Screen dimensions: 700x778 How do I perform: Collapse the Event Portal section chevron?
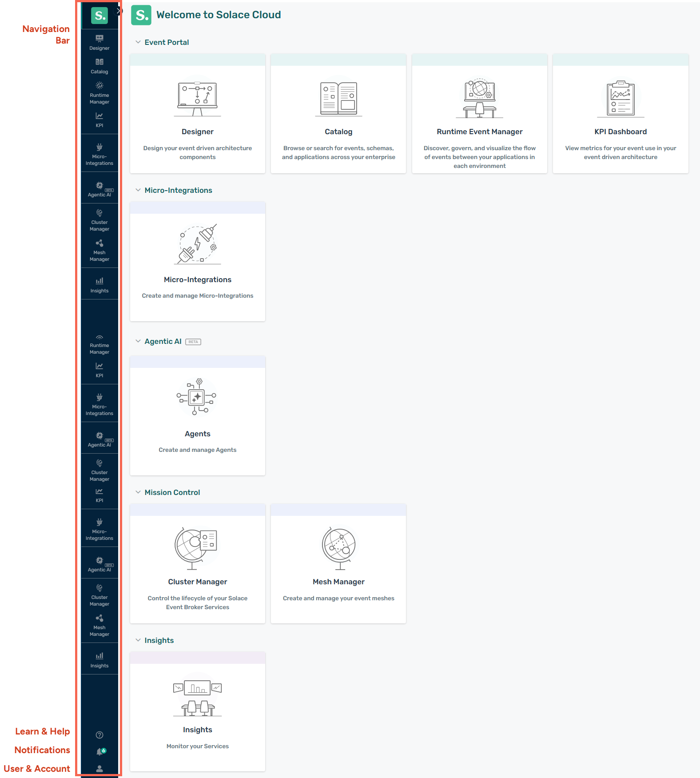pos(138,42)
